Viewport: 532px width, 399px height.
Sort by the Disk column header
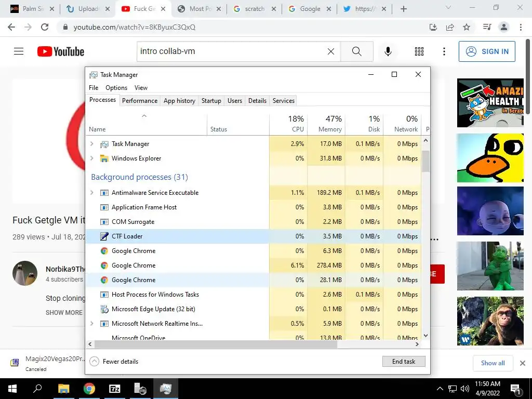tap(364, 124)
